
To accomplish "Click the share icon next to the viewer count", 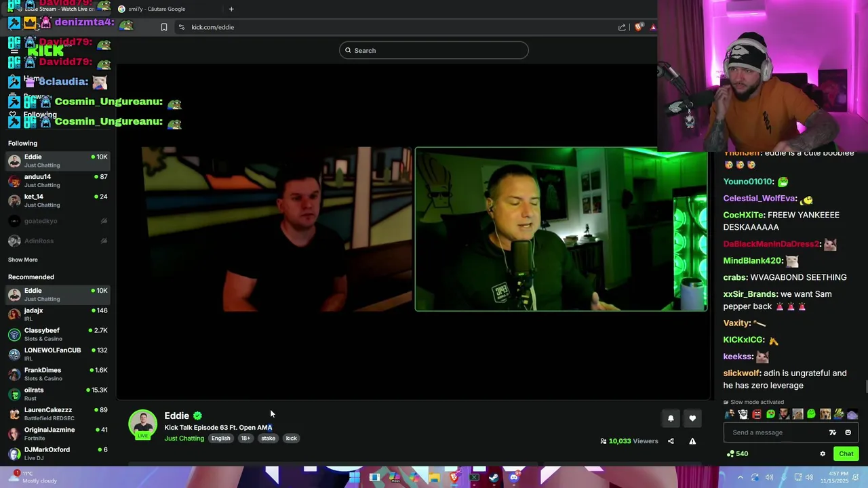I will (671, 441).
